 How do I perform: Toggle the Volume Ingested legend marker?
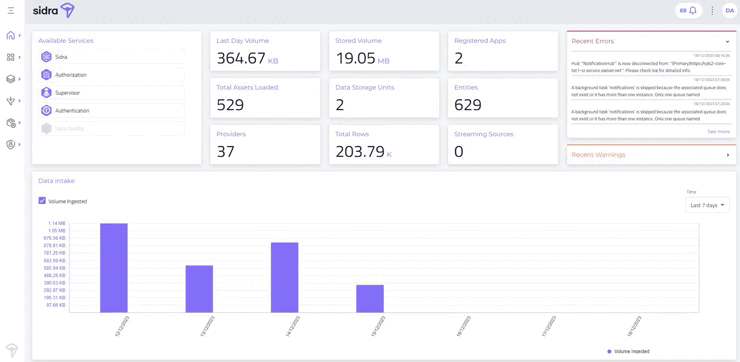coord(609,351)
